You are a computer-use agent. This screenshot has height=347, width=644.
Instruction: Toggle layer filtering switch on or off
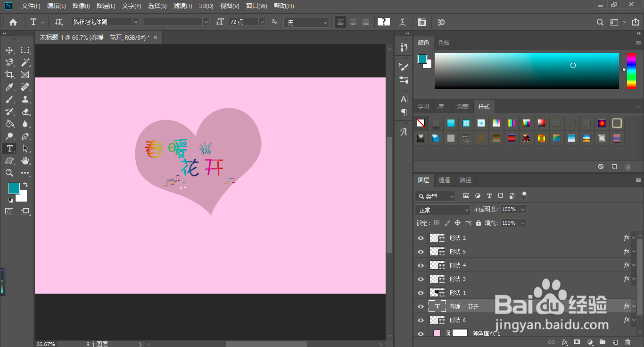tap(524, 195)
